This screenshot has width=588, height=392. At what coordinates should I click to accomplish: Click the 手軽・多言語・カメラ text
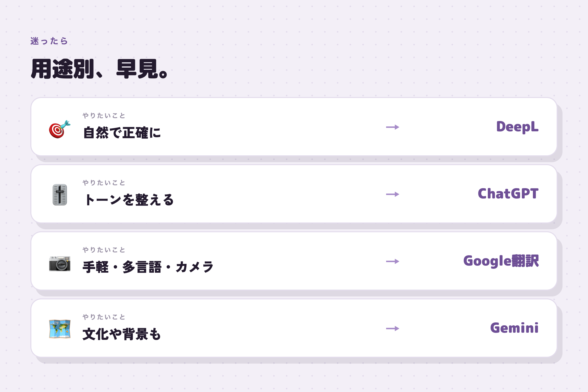(148, 267)
